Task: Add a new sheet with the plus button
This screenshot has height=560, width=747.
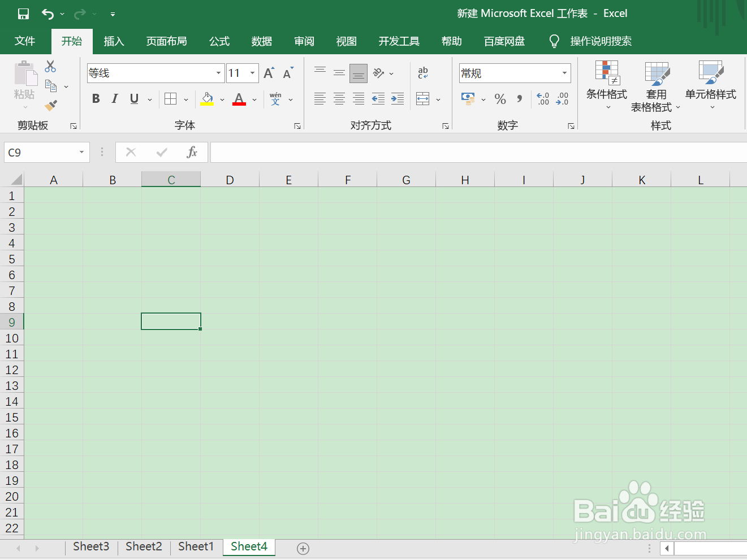Action: (x=303, y=548)
